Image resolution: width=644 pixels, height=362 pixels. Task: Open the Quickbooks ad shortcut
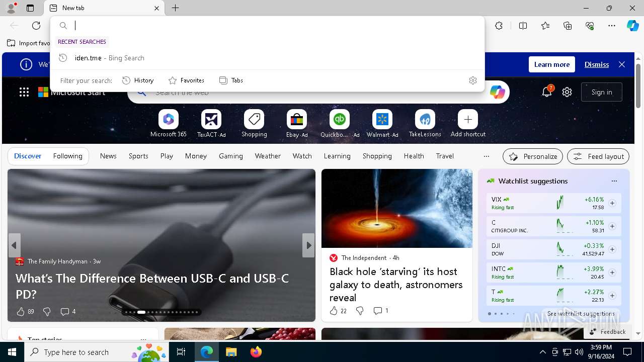pyautogui.click(x=340, y=124)
